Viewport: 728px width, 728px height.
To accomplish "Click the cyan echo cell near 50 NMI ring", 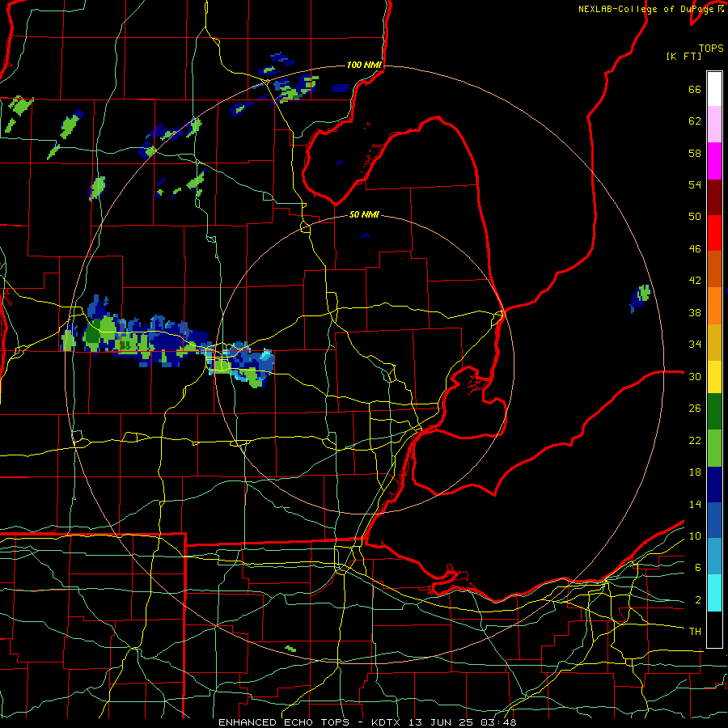I will tap(265, 357).
